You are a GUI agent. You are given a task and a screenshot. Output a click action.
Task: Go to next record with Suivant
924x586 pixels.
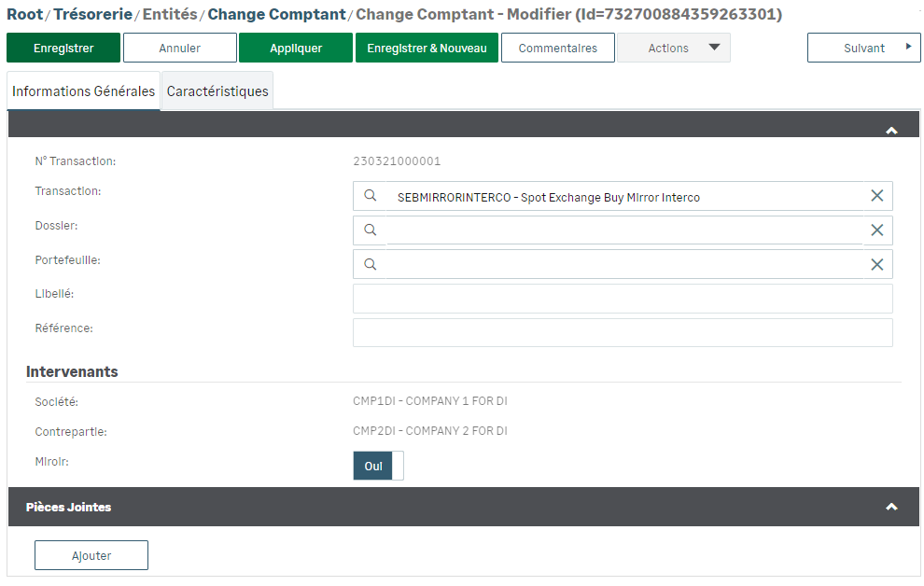click(x=863, y=48)
